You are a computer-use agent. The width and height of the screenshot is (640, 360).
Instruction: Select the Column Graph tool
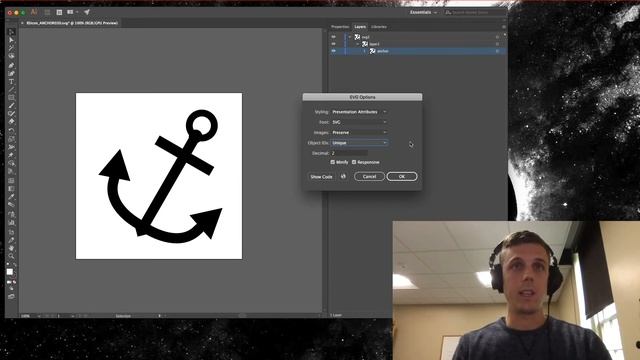pos(11,222)
